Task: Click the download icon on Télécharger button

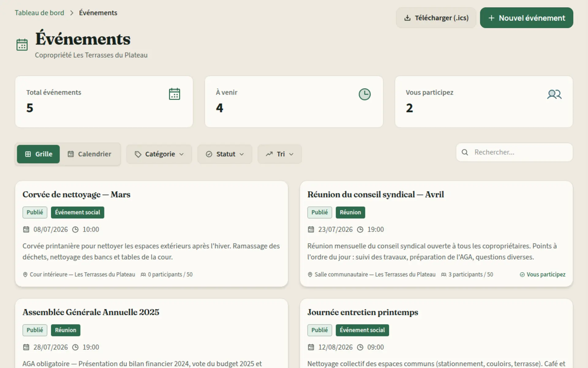Action: [x=407, y=18]
